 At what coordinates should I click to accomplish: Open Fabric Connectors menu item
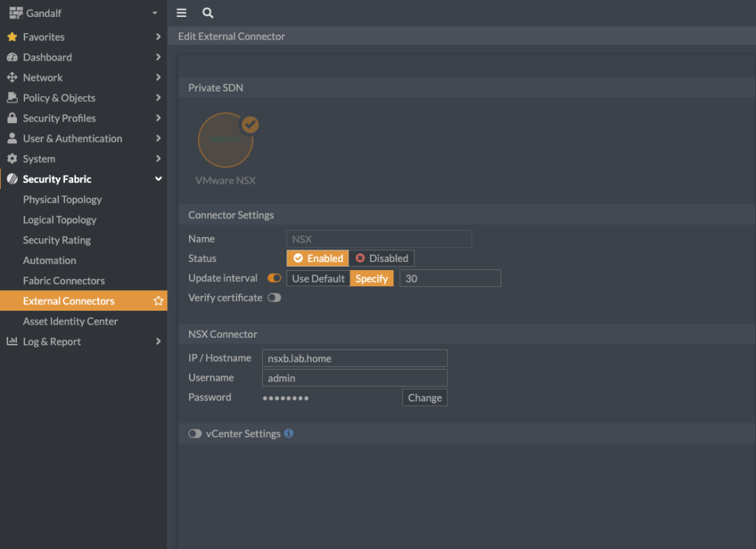tap(63, 280)
